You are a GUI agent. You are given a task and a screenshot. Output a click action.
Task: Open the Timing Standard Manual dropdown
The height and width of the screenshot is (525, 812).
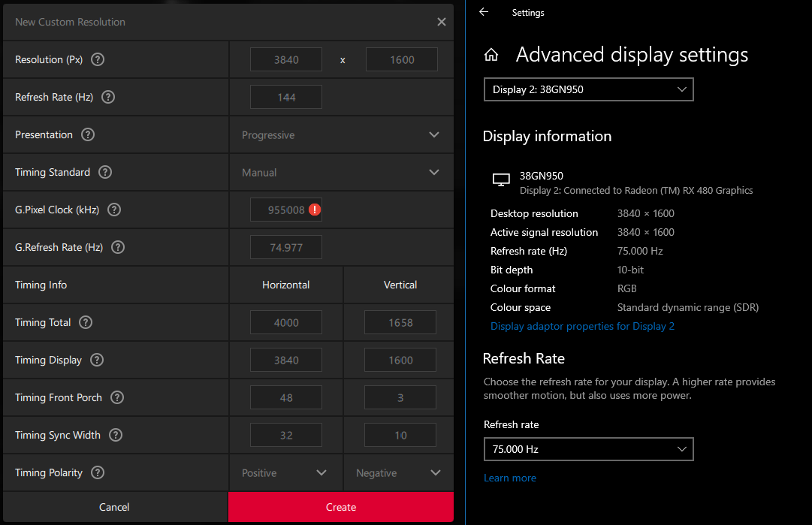pos(341,172)
